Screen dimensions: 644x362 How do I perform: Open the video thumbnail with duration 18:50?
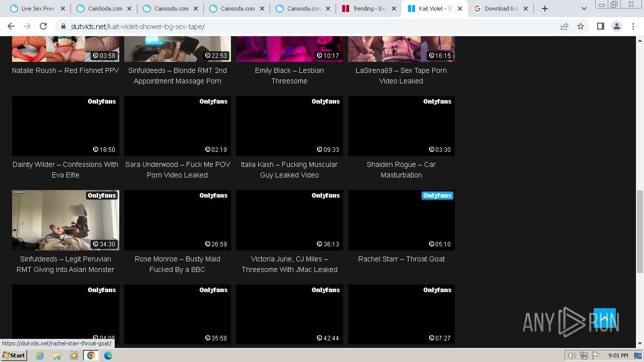tap(65, 126)
